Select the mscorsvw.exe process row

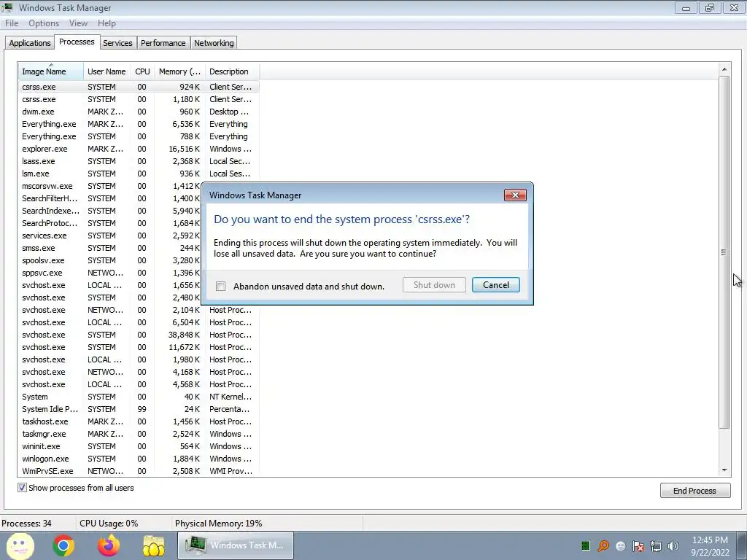[x=109, y=186]
